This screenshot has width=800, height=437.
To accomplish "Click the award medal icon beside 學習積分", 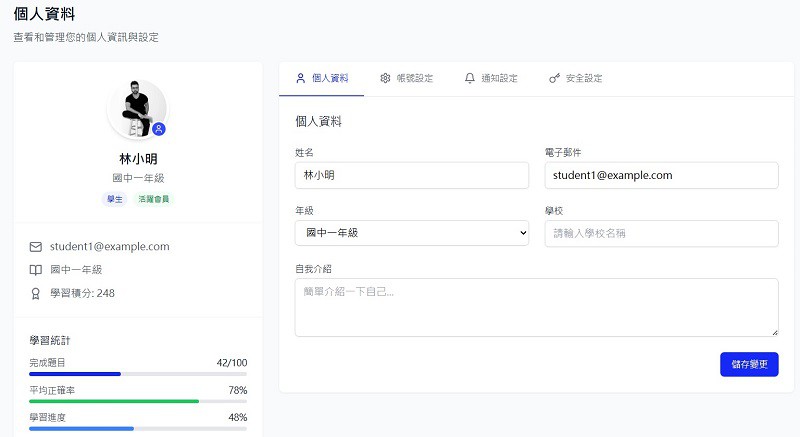I will click(x=36, y=293).
